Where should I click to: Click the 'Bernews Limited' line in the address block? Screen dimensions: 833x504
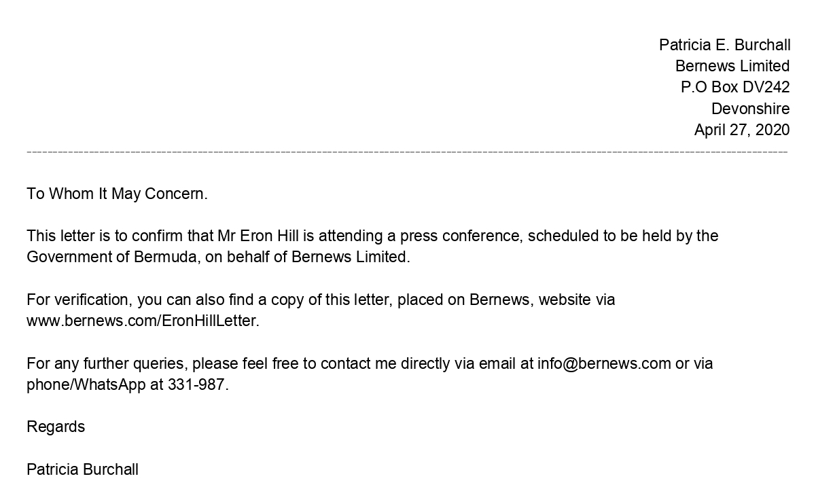(x=732, y=66)
